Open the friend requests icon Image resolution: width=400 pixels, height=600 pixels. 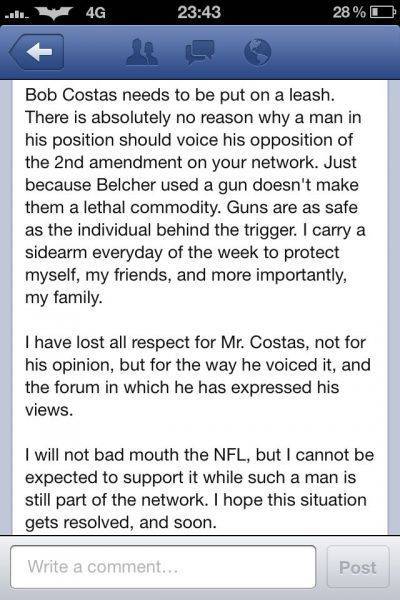tap(142, 52)
